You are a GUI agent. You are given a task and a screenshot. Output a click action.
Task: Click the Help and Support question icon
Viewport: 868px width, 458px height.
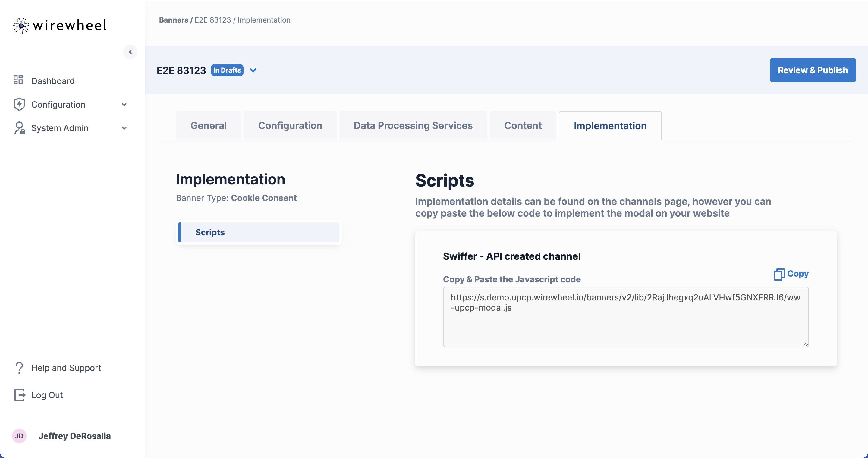19,368
